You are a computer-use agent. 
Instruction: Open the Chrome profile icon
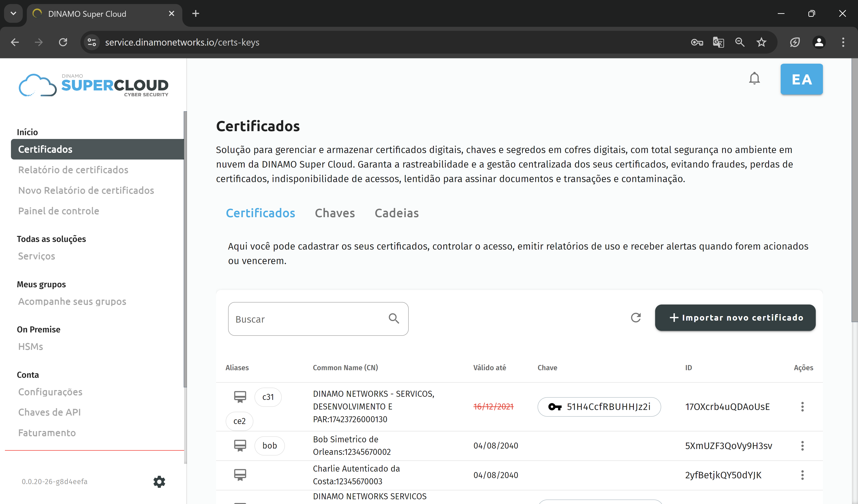(819, 42)
